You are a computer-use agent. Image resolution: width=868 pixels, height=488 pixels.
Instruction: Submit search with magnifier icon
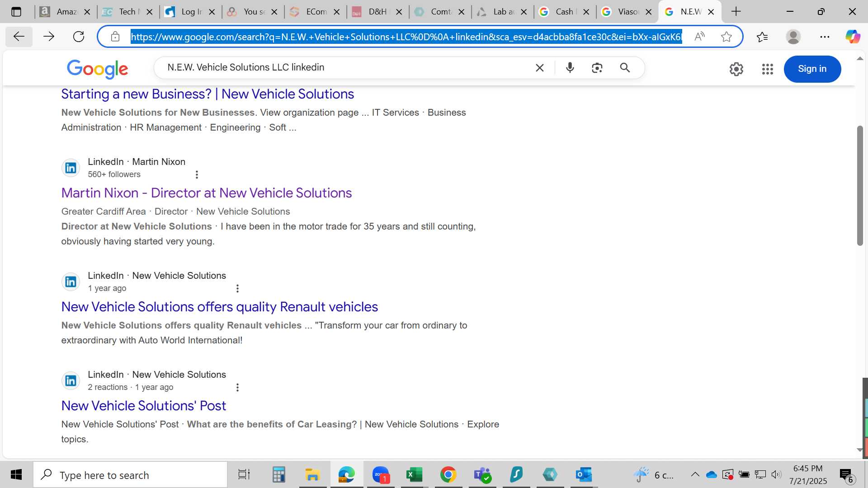(x=625, y=68)
